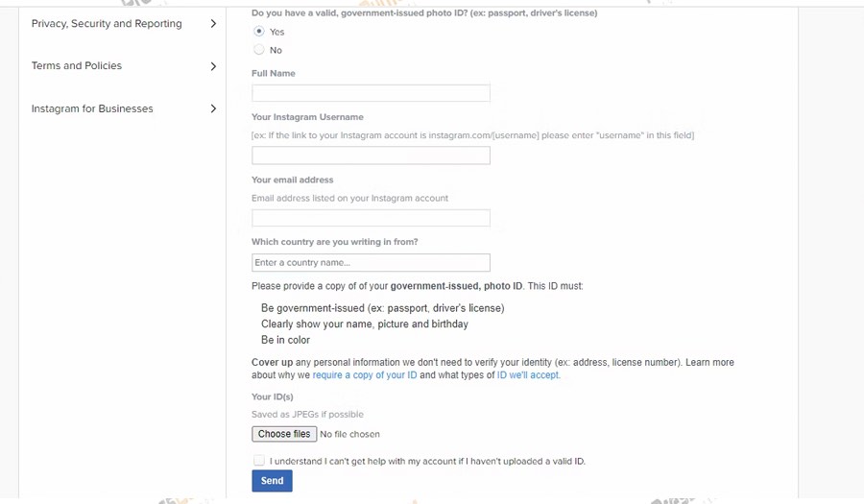Open Instagram for Businesses menu item

pos(92,108)
